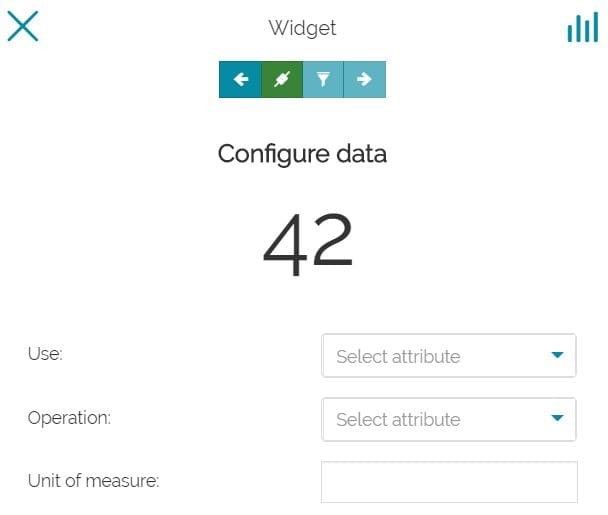Open the Use attribute dropdown
This screenshot has width=608, height=515.
click(448, 356)
